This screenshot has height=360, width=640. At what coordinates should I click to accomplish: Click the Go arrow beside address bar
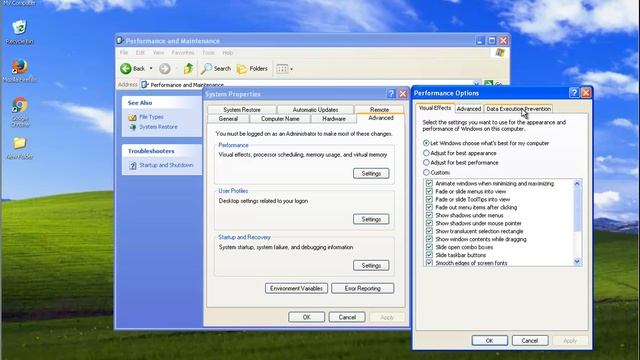488,84
